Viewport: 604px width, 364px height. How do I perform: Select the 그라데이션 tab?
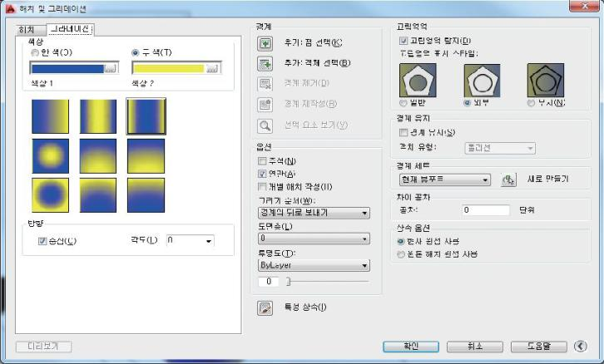[x=69, y=29]
